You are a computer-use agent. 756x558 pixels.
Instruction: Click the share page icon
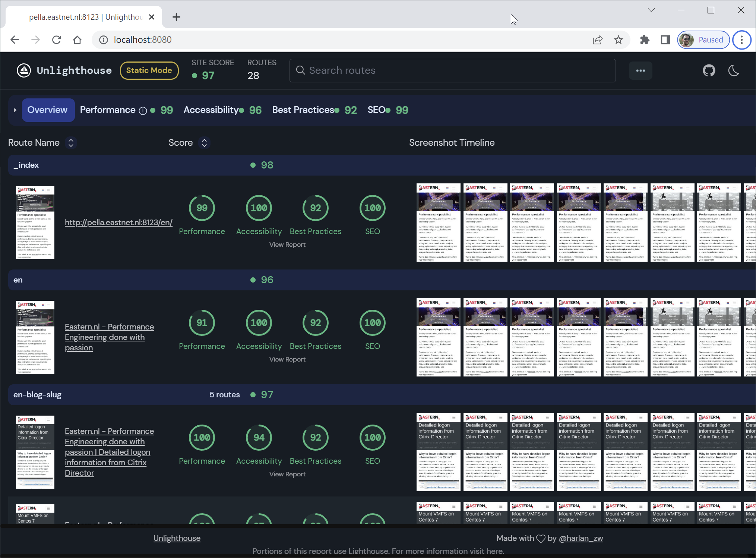(597, 40)
